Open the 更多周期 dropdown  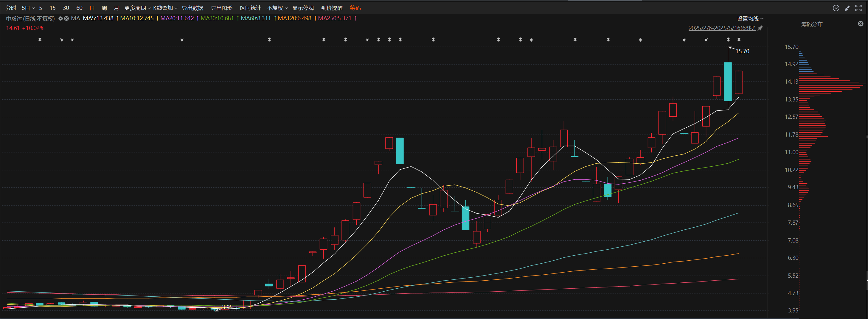[x=137, y=8]
